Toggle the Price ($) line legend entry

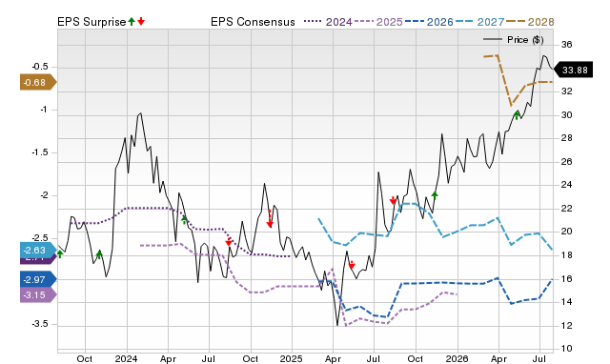tap(514, 40)
